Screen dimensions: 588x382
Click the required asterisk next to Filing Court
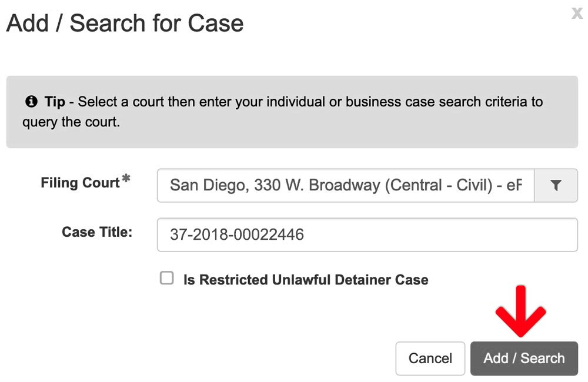(x=126, y=178)
